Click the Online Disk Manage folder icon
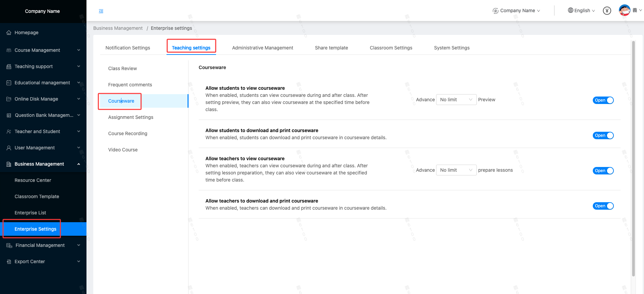 coord(9,99)
